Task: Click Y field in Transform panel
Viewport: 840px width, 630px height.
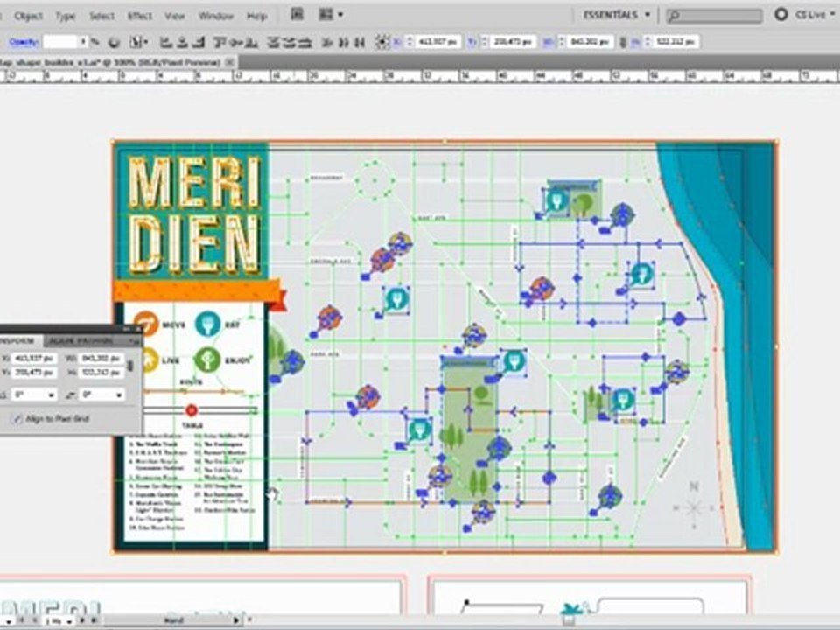Action: tap(34, 372)
